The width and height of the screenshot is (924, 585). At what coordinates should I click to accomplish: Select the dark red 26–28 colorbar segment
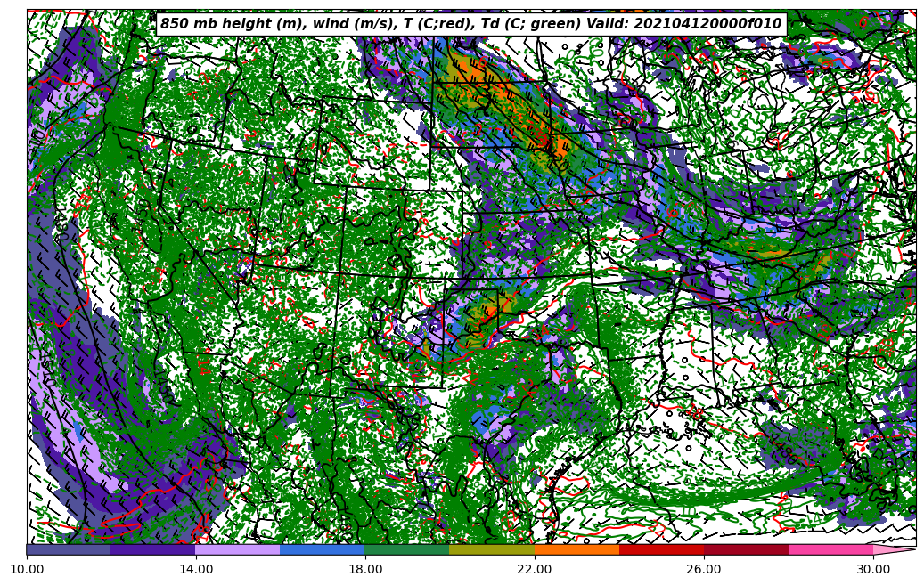(746, 549)
